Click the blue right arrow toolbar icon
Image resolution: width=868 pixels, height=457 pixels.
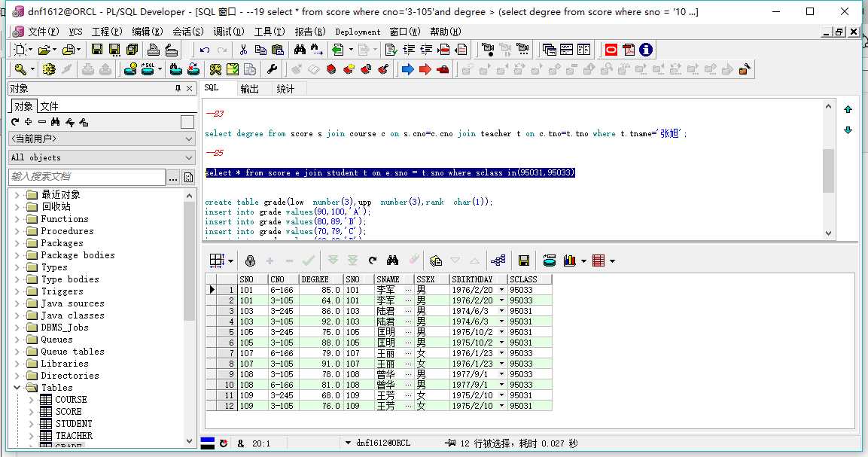pos(407,69)
